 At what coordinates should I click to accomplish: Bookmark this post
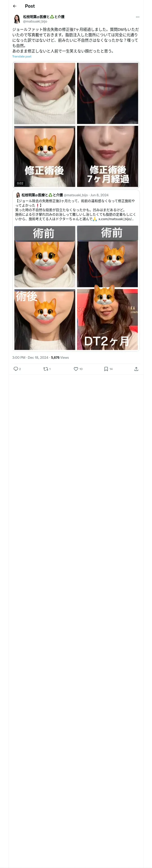coord(106,369)
